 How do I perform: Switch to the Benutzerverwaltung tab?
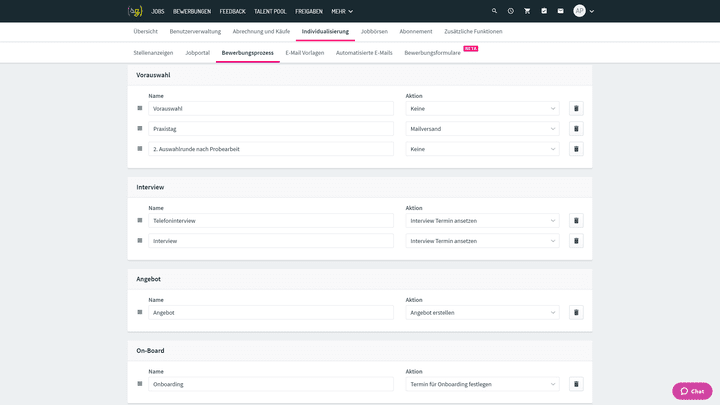pyautogui.click(x=195, y=32)
